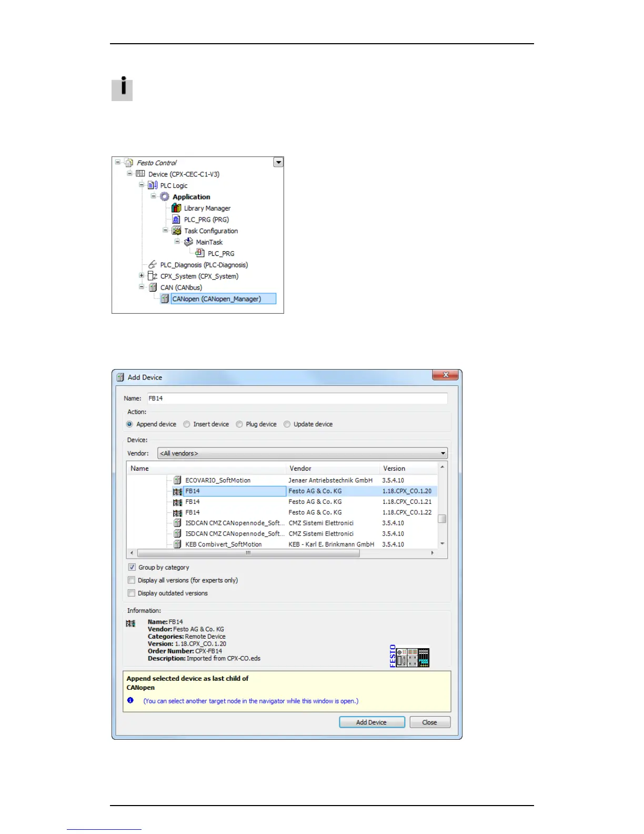Click the Close button in the dialog

coord(430,722)
